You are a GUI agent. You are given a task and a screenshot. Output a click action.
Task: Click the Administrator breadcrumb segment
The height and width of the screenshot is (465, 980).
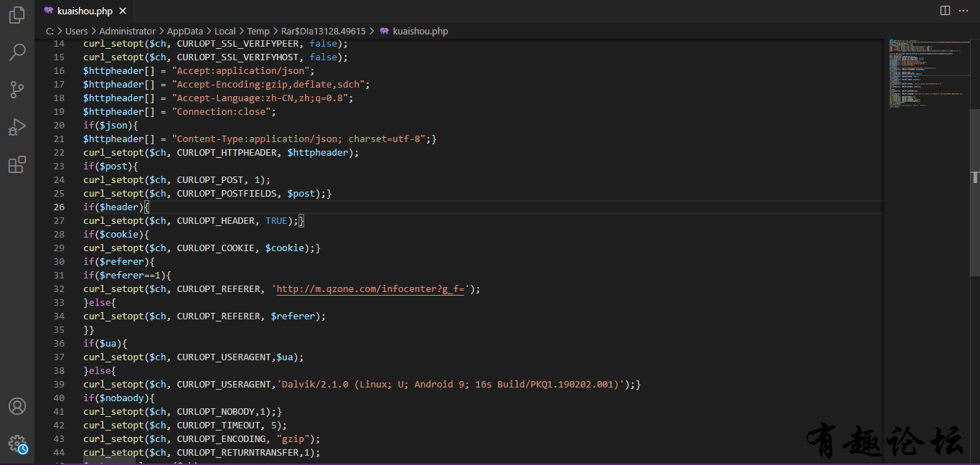(127, 31)
